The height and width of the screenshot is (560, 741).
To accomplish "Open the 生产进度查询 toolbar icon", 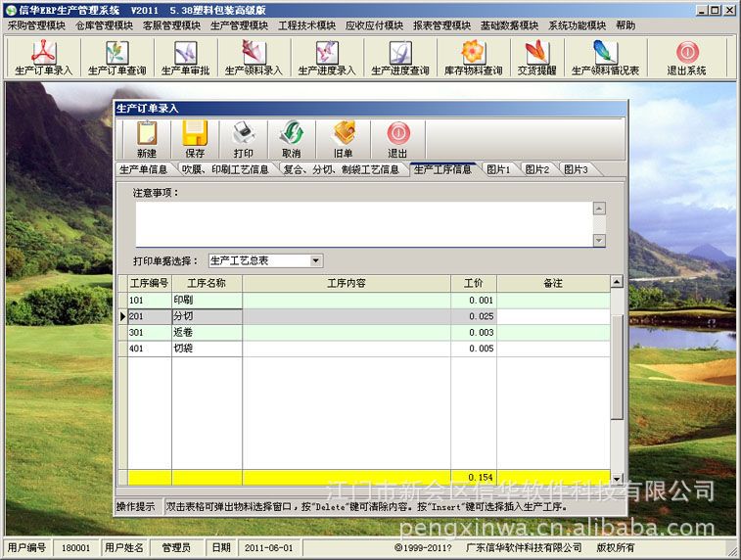I will coord(400,58).
